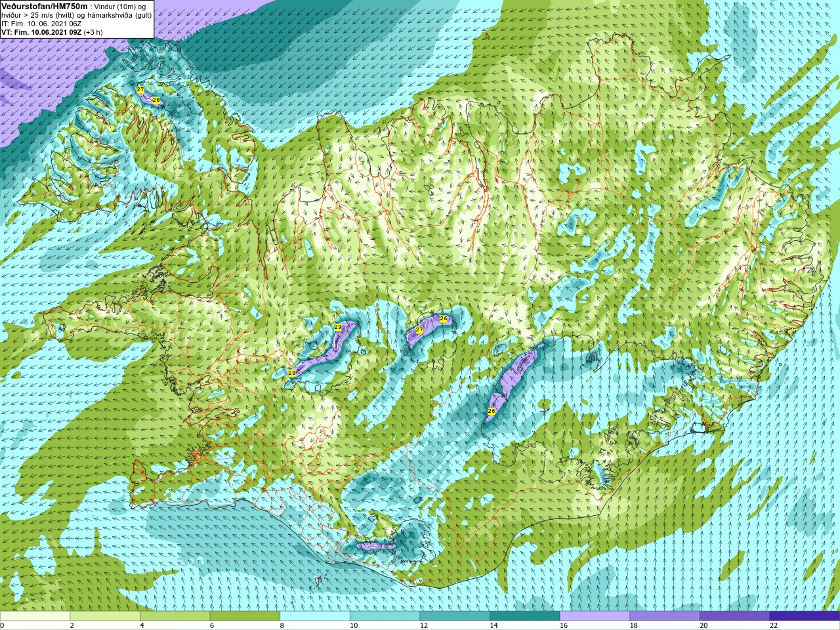
Task: Select the 14–16 m/s dark teal legend swatch
Action: [525, 616]
